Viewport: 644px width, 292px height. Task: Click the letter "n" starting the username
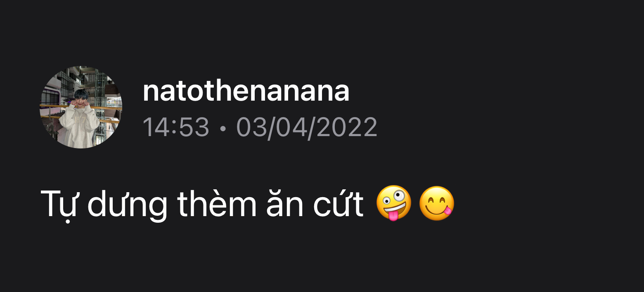point(150,94)
